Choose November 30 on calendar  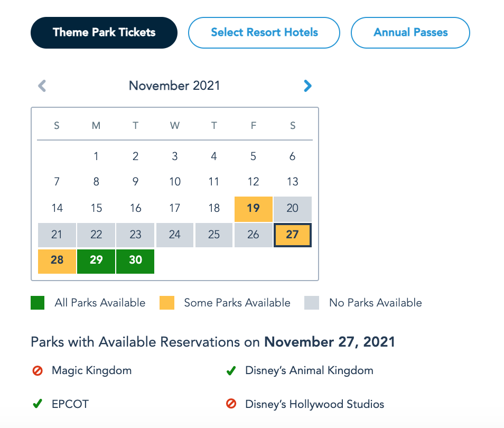click(x=135, y=260)
